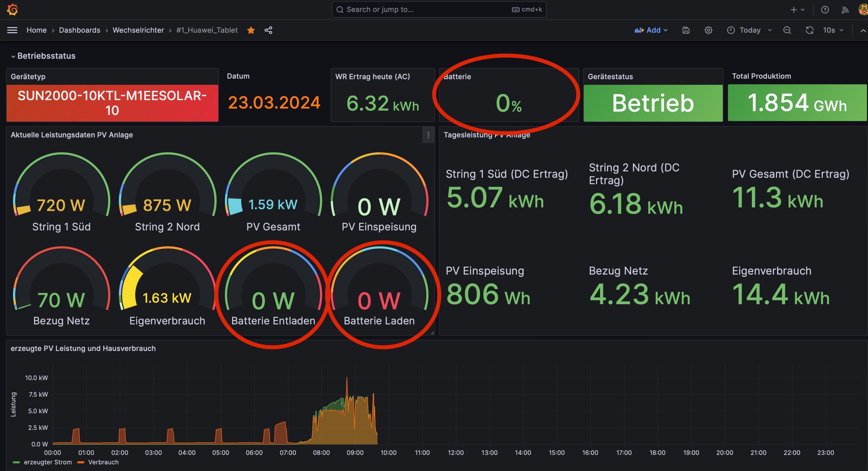
Task: Open the news feed icon
Action: (844, 10)
